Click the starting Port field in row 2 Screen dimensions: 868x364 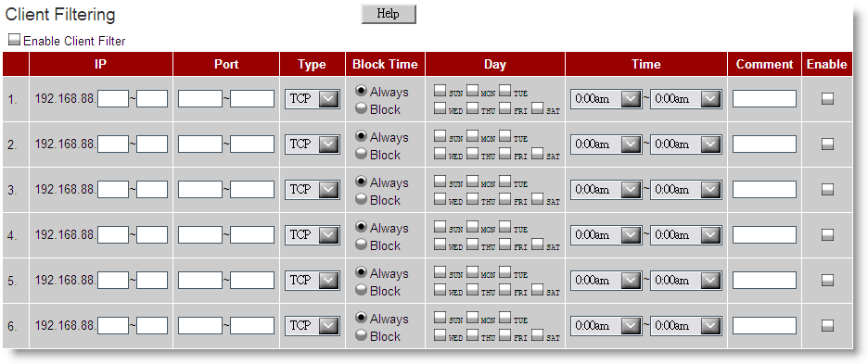(x=200, y=144)
